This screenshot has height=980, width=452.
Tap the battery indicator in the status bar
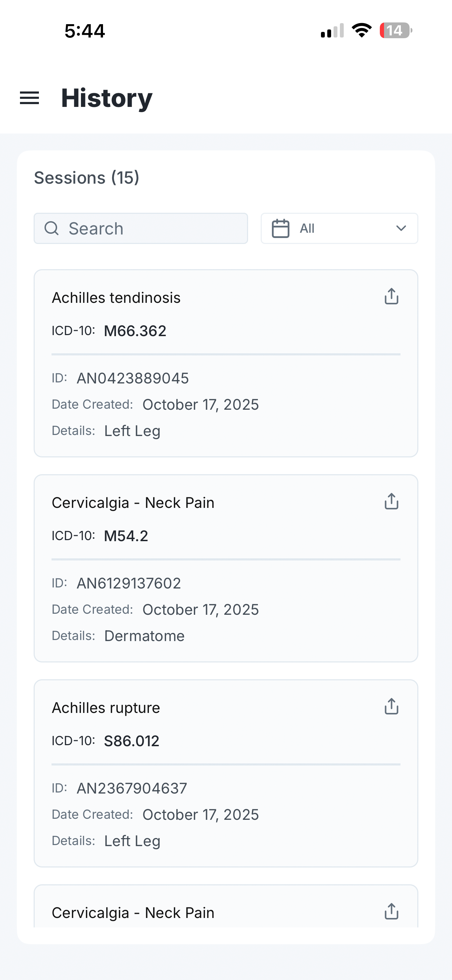coord(395,30)
